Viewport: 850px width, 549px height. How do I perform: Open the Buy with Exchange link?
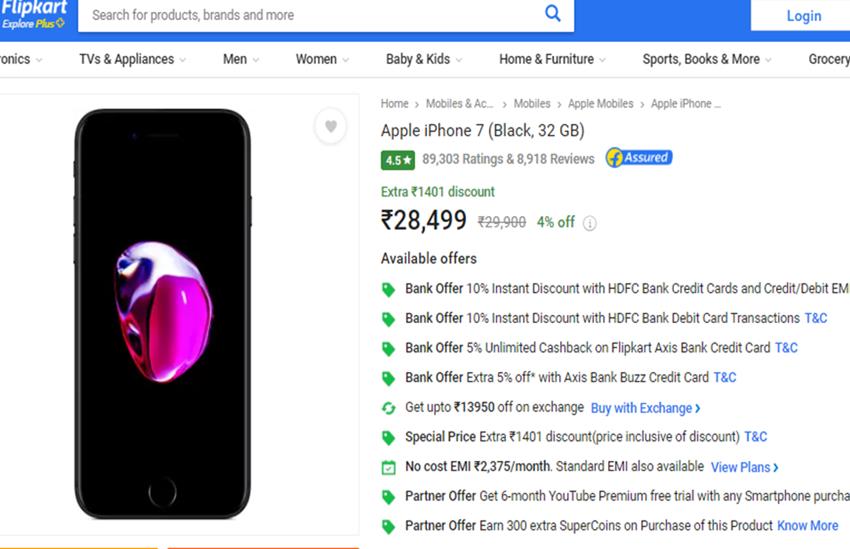tap(645, 408)
